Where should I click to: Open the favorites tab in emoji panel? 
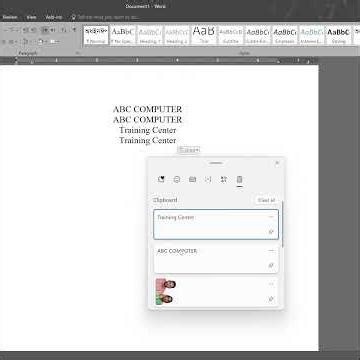pos(161,179)
